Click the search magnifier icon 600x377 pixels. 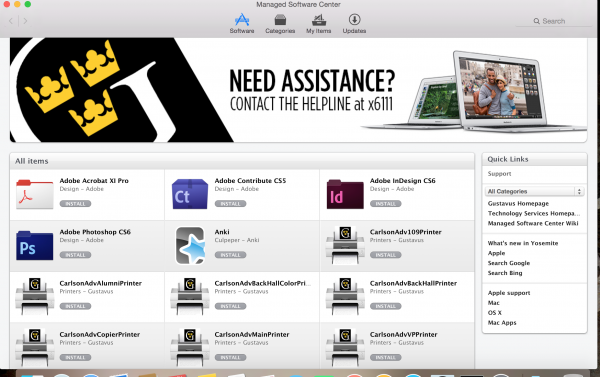536,21
